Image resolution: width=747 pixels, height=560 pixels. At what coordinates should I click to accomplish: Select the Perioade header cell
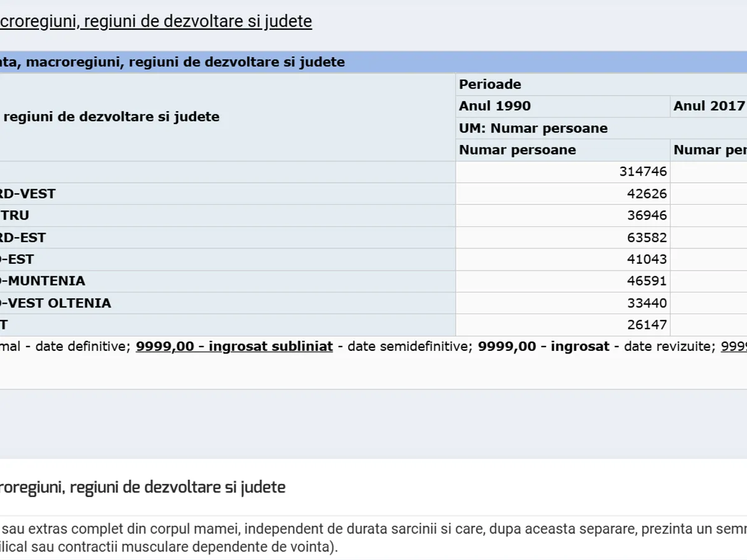490,85
